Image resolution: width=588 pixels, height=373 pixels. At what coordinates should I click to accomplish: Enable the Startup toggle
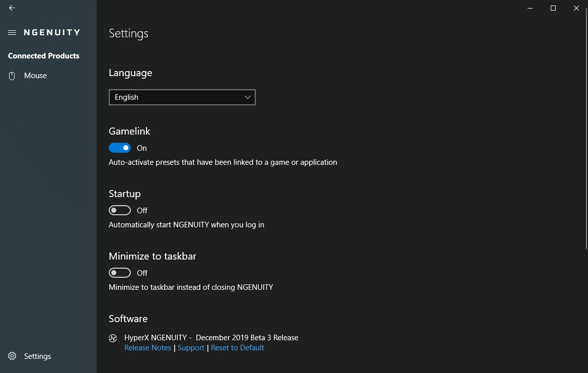click(x=120, y=210)
